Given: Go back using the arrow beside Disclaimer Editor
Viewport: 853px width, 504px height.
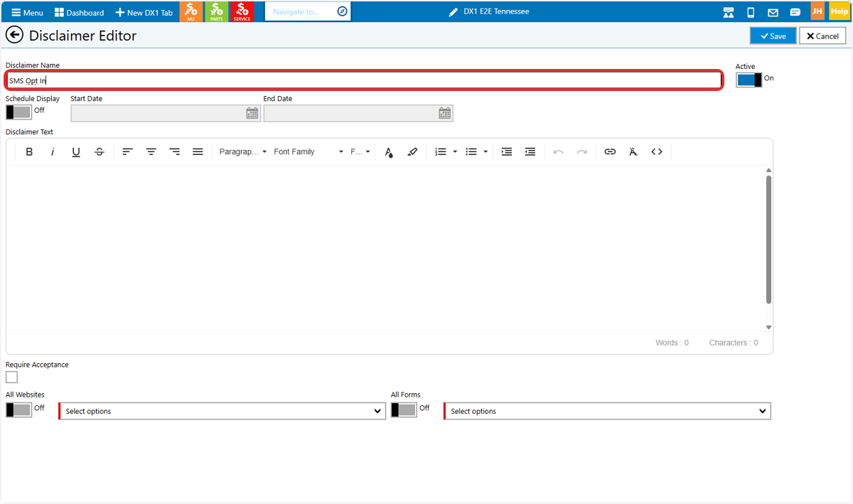Looking at the screenshot, I should (14, 36).
